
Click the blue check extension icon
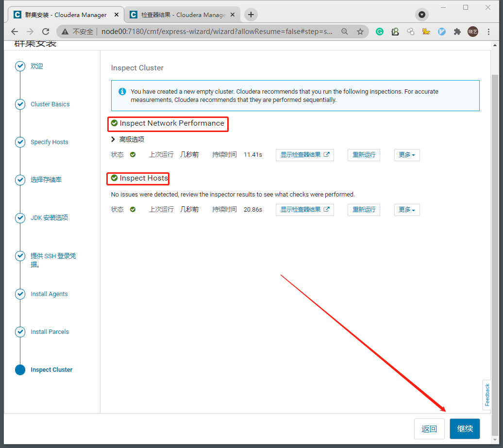click(442, 32)
